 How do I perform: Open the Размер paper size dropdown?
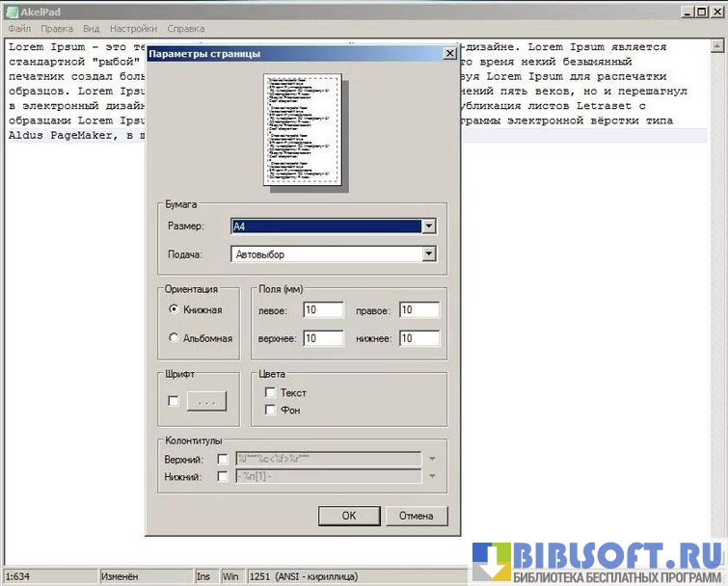click(429, 226)
